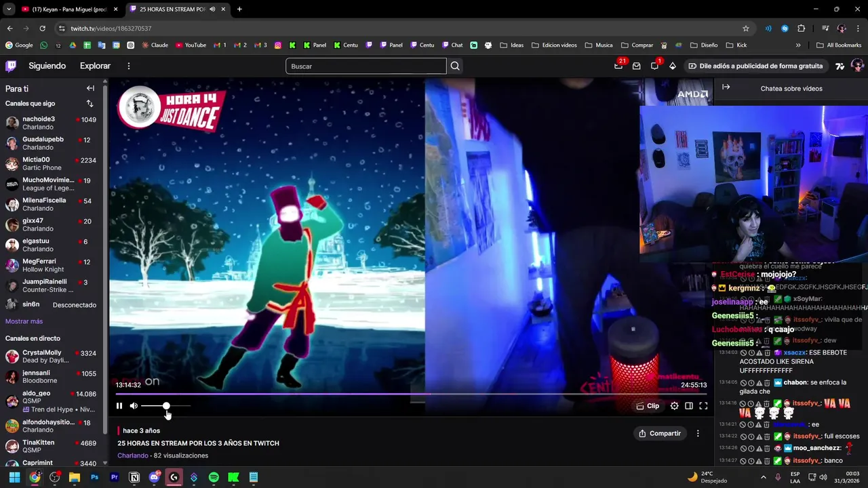
Task: Toggle theatre mode in the player
Action: [x=689, y=406]
